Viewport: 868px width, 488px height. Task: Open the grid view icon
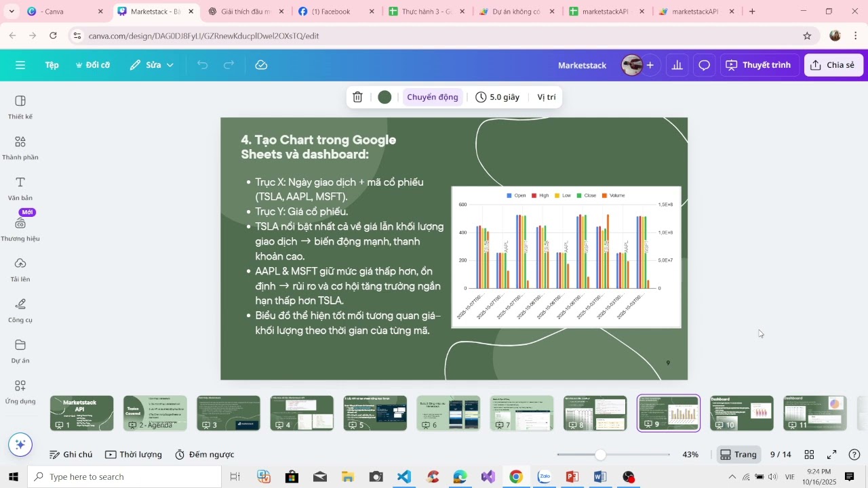tap(809, 455)
